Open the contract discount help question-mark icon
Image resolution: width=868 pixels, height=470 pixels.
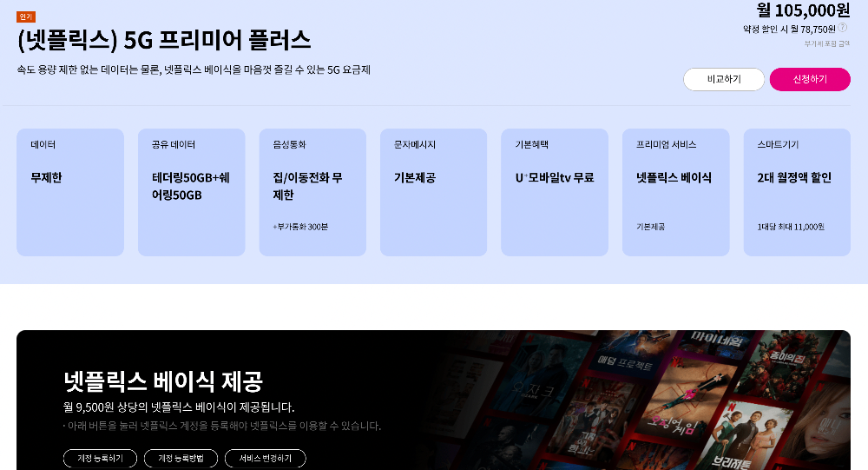(843, 27)
